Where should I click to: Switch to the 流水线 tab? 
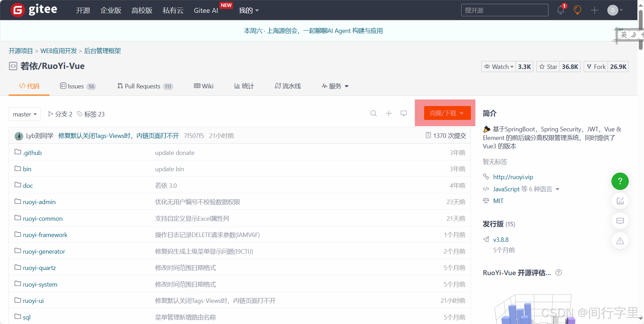(x=288, y=86)
